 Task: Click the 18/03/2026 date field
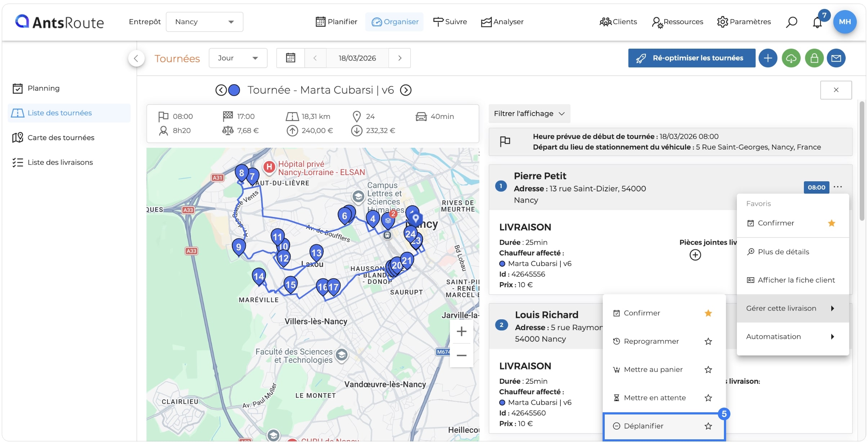[357, 58]
